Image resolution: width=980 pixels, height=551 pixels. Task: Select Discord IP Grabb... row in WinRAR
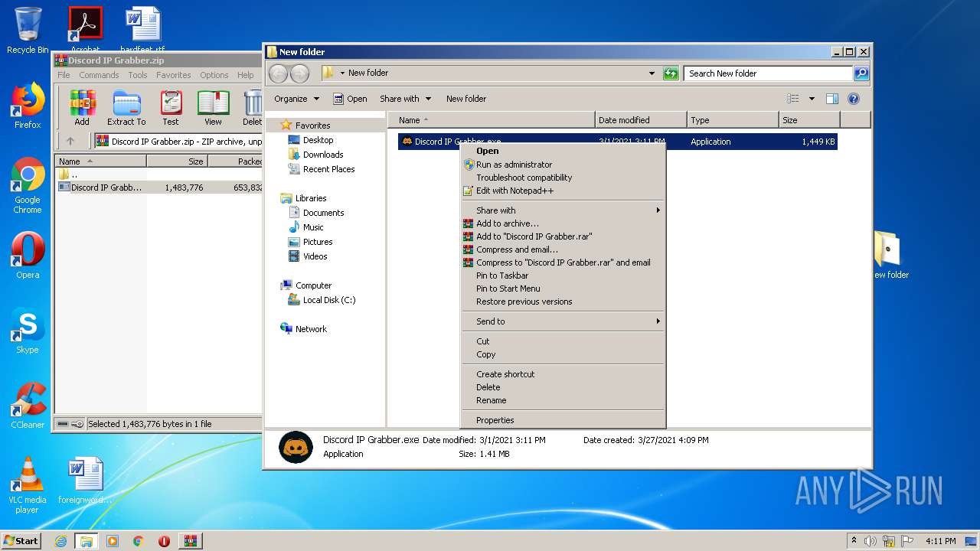[x=159, y=187]
